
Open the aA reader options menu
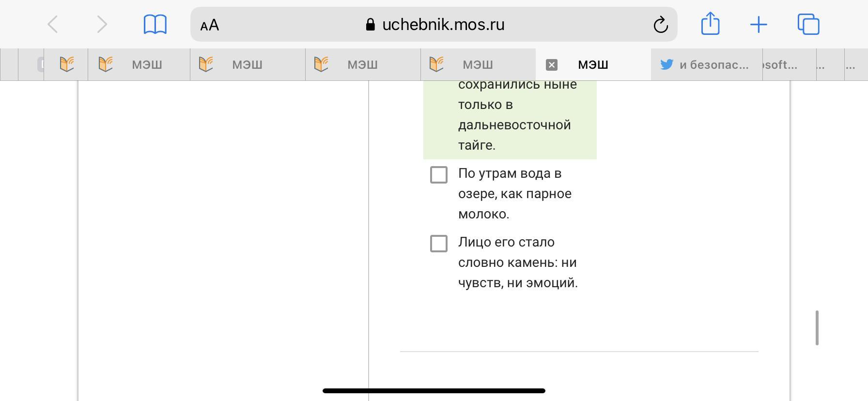210,25
